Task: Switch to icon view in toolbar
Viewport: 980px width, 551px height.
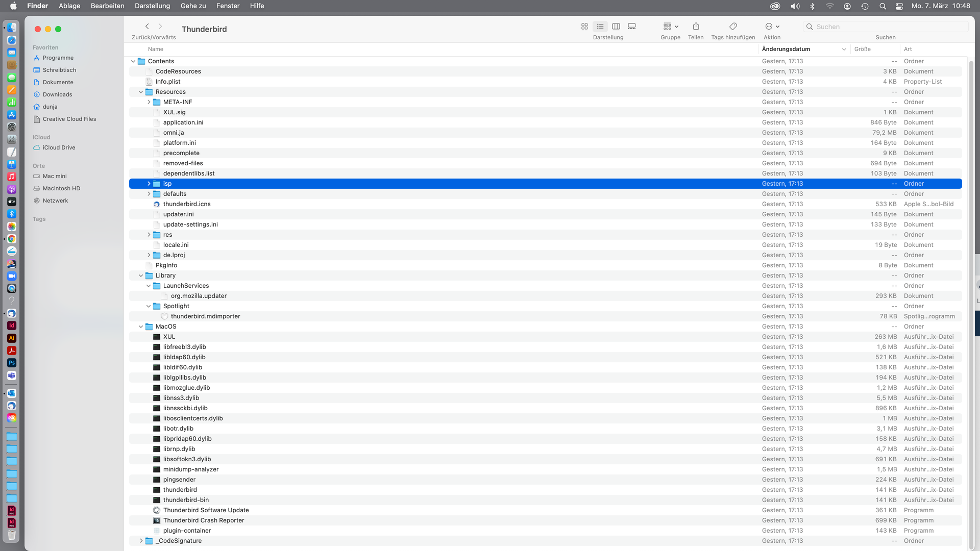Action: [x=584, y=27]
